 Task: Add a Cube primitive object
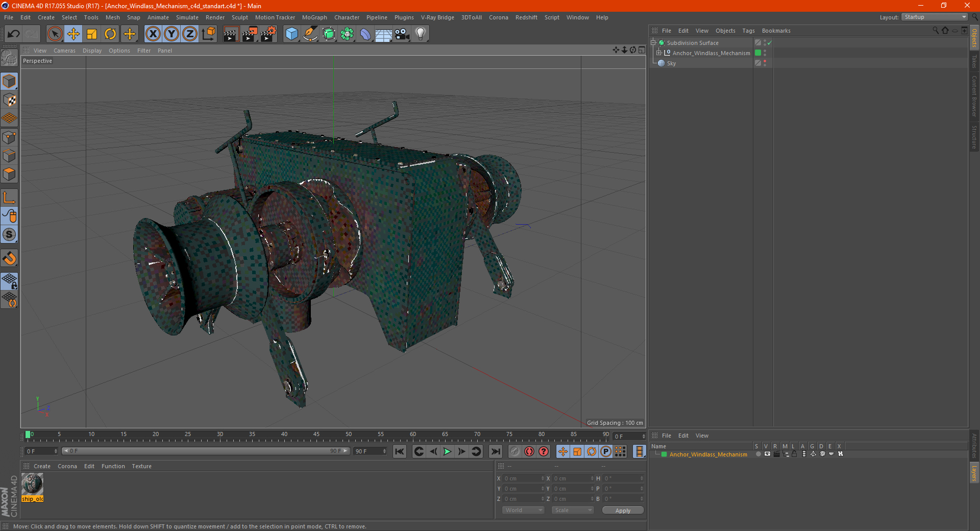coord(291,34)
